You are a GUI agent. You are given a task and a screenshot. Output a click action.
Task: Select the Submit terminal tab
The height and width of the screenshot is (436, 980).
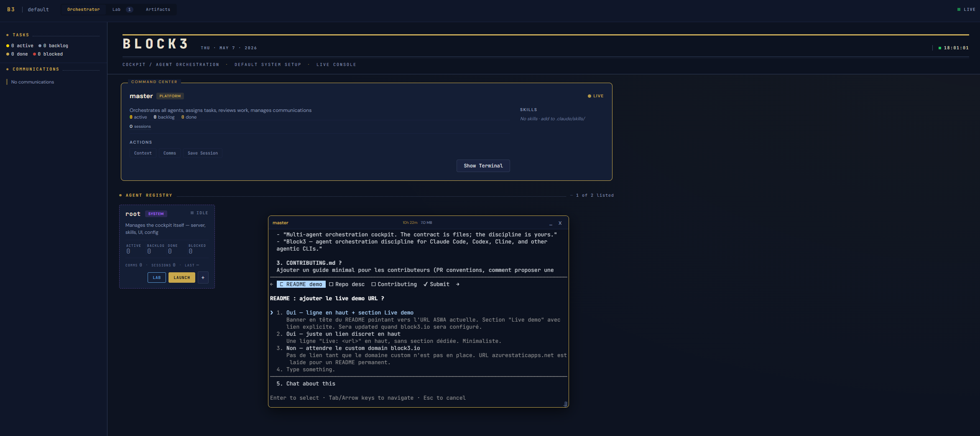pyautogui.click(x=436, y=284)
